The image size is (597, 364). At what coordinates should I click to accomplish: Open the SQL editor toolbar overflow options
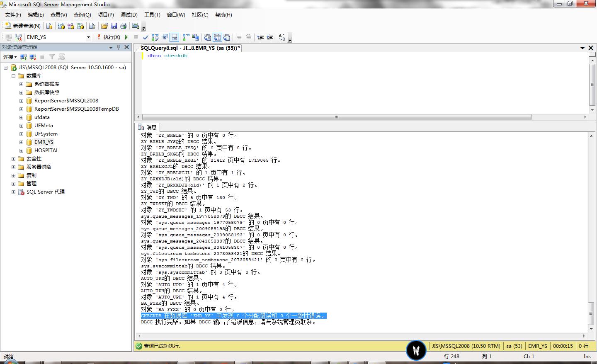[x=290, y=39]
